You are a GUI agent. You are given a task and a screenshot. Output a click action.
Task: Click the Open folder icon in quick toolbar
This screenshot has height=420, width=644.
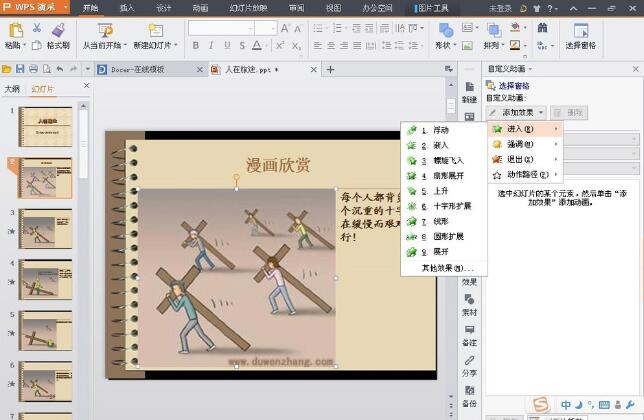click(x=7, y=69)
